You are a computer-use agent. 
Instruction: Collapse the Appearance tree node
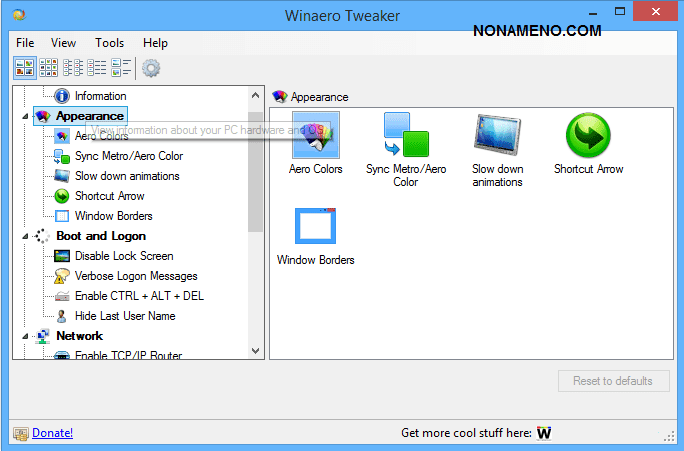point(25,116)
